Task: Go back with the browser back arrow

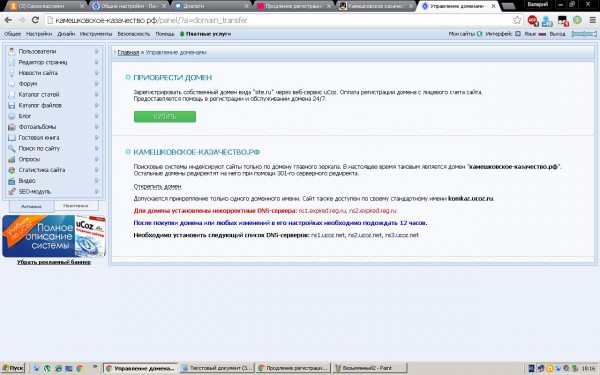Action: click(x=8, y=20)
